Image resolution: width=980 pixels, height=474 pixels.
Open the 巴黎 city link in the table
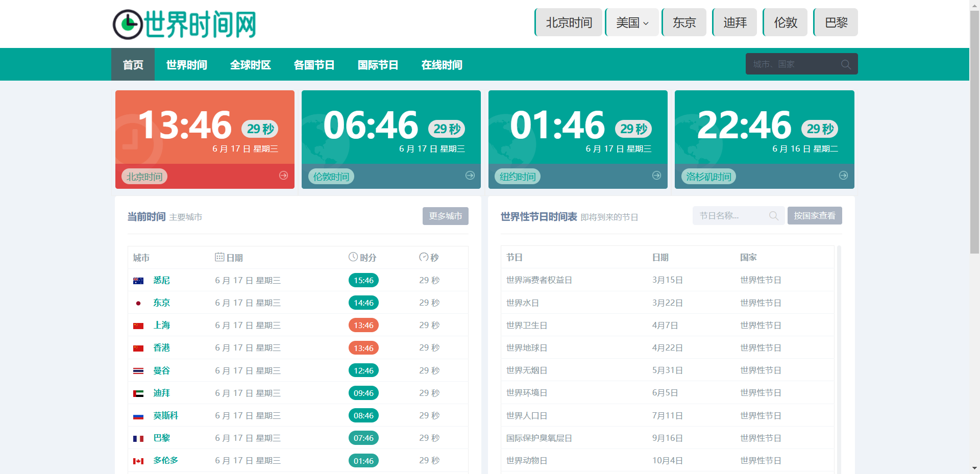[161, 438]
